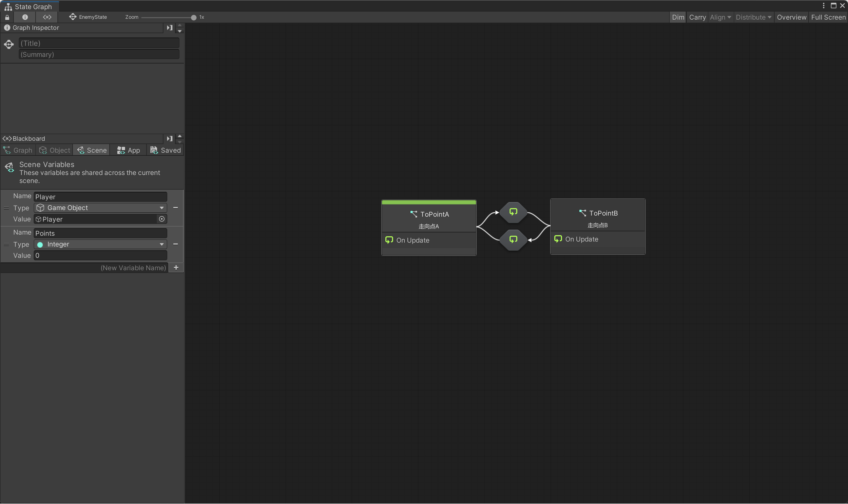Image resolution: width=848 pixels, height=504 pixels.
Task: Click the Overview button
Action: pyautogui.click(x=791, y=17)
